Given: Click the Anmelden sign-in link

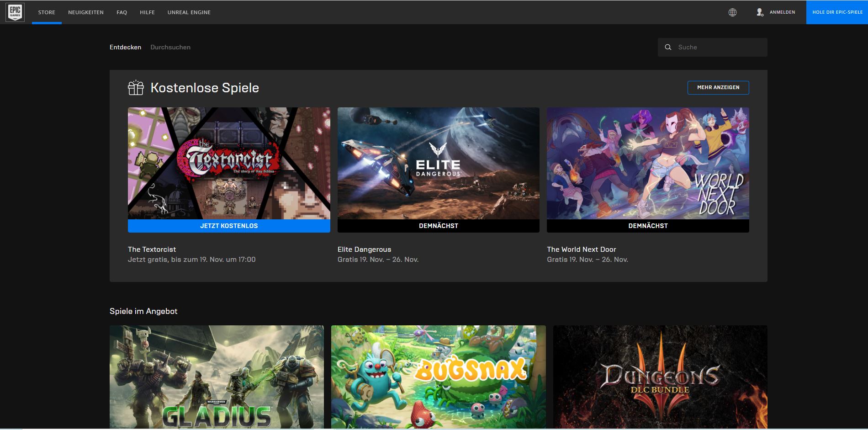Looking at the screenshot, I should pyautogui.click(x=782, y=12).
